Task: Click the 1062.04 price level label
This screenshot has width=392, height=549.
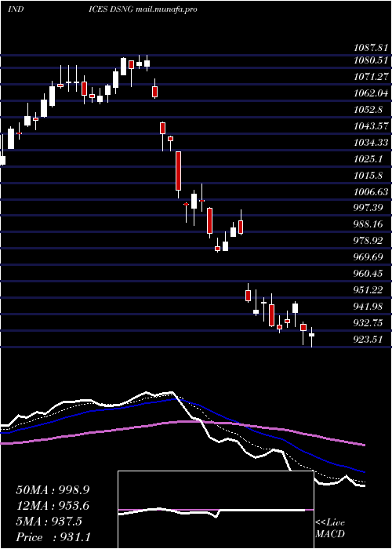Action: coord(372,93)
